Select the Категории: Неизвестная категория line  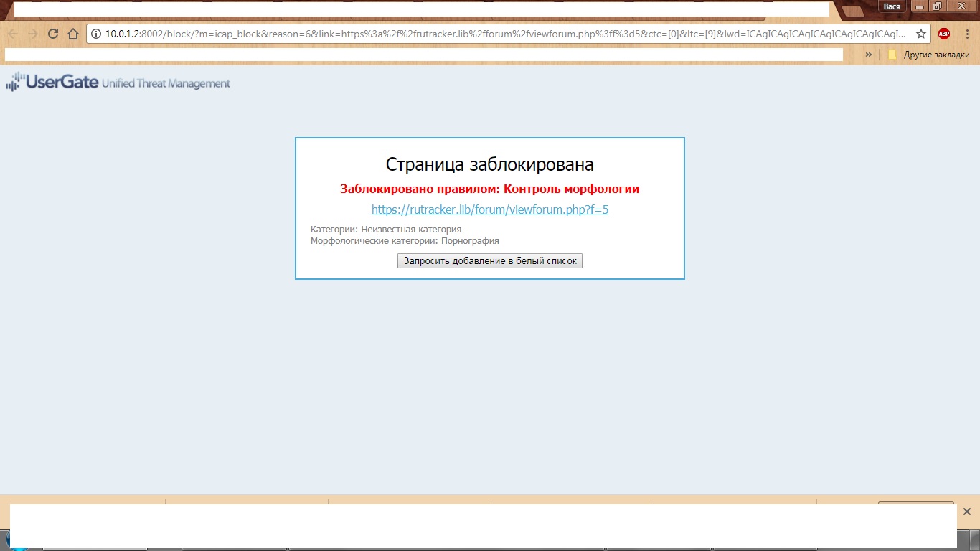[x=386, y=230]
